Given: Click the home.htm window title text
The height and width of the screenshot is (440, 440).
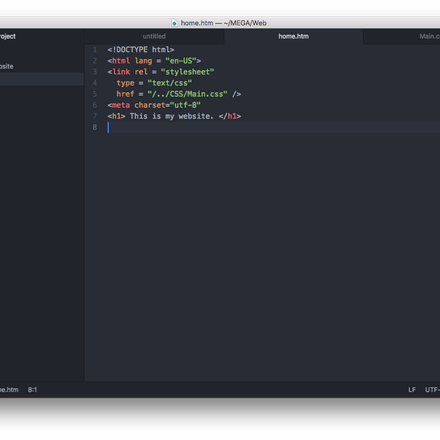Looking at the screenshot, I should tap(224, 23).
